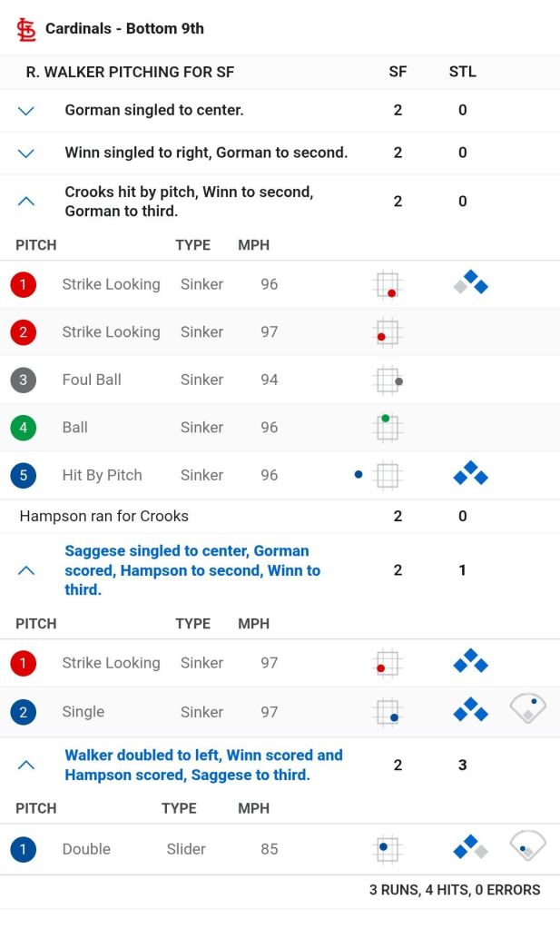Click field hit location icon for Single
The image size is (560, 929).
(527, 708)
